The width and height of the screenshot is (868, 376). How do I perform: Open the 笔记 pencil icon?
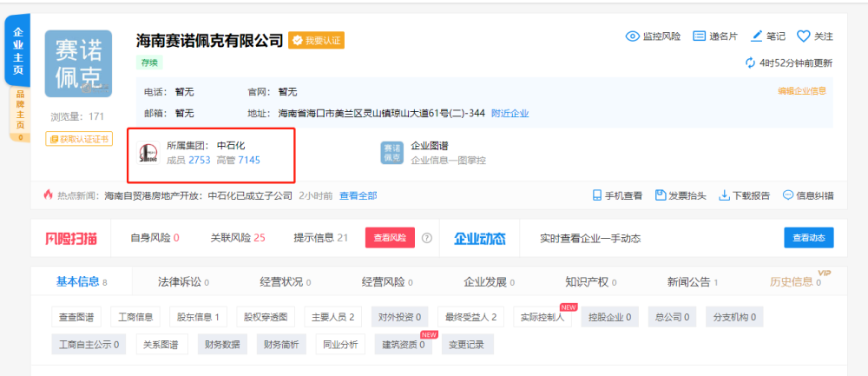757,36
